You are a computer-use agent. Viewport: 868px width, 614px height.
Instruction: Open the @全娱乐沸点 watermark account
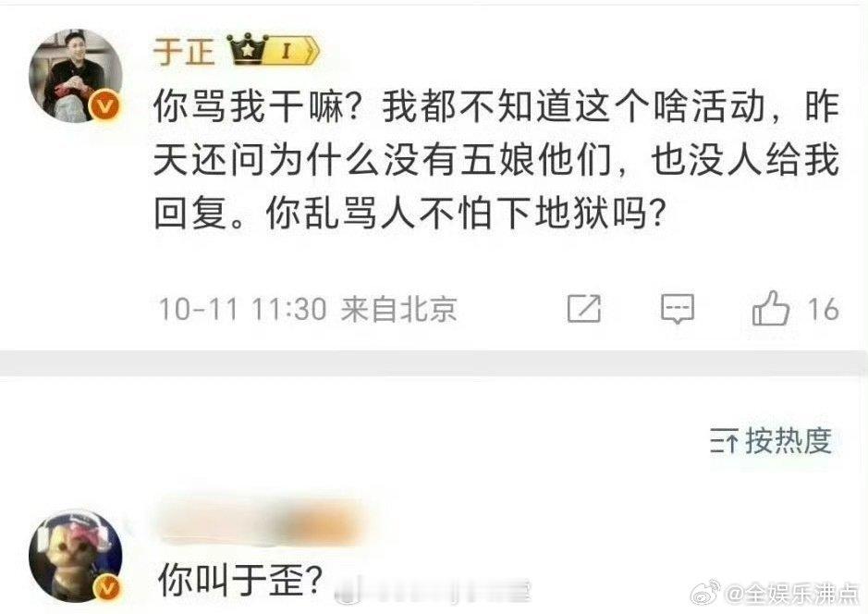pyautogui.click(x=793, y=594)
